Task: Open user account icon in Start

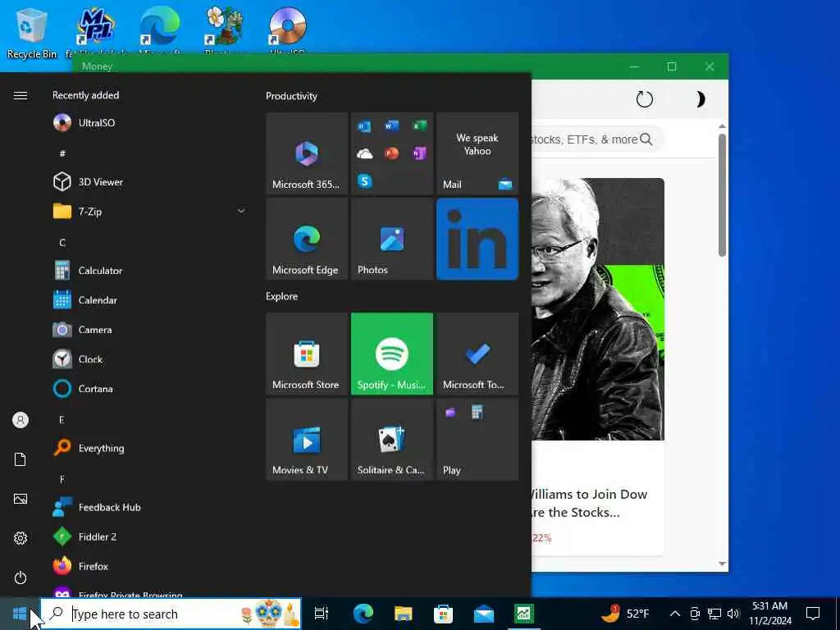Action: click(21, 420)
